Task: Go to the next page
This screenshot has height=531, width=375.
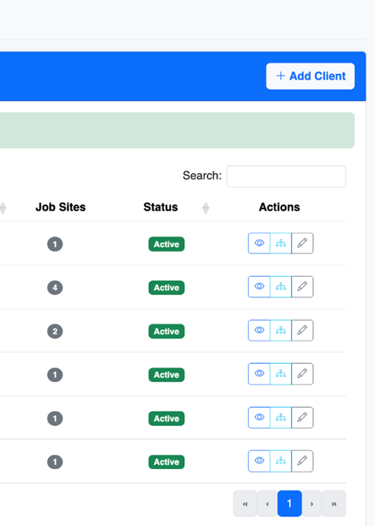Action: coord(312,504)
